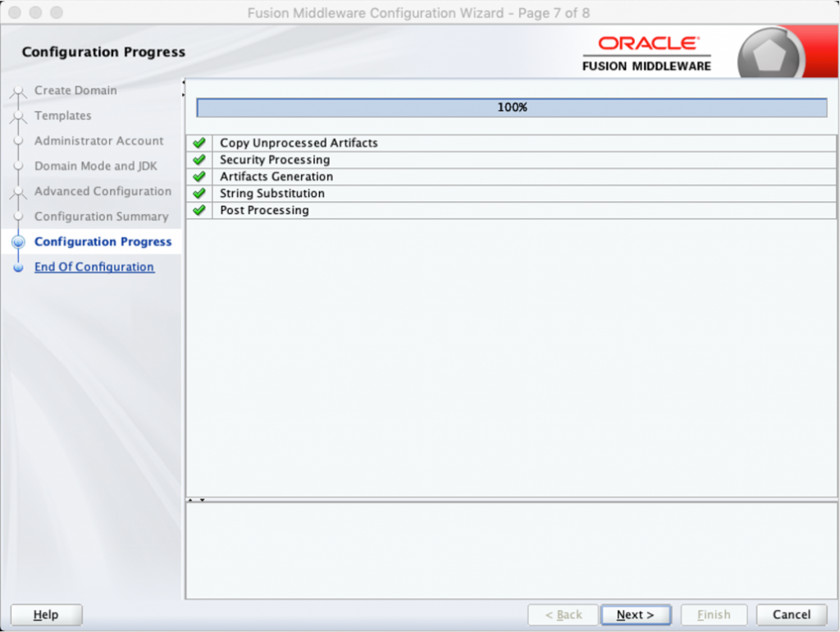
Task: Click the Advanced Configuration step node icon
Action: coord(18,192)
